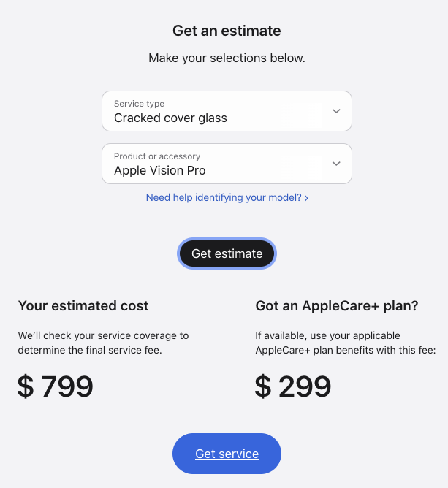The width and height of the screenshot is (448, 488).
Task: Click the $ 299 AppleCare+ price
Action: 293,386
